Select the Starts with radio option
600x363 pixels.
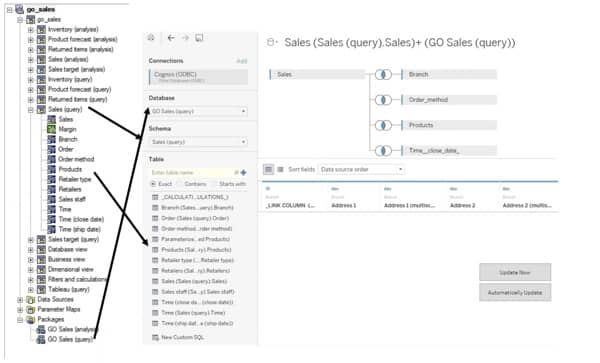click(229, 184)
